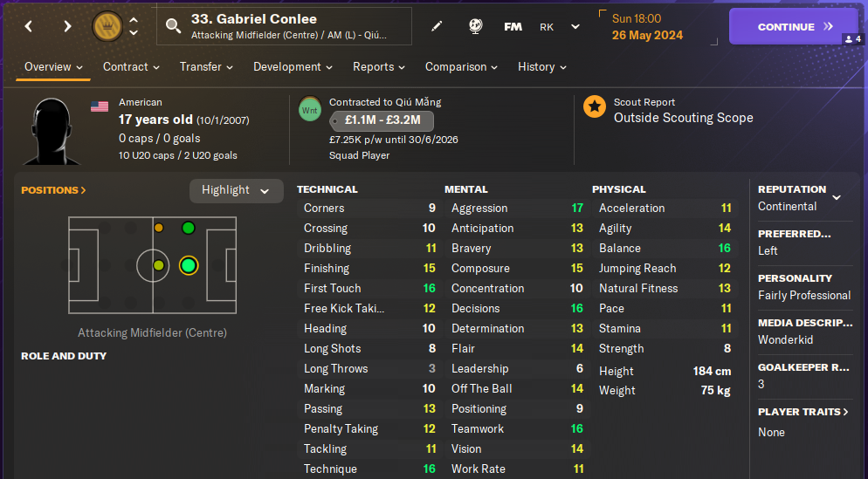Screen dimensions: 868x479
Task: Click the scout report star icon
Action: [595, 106]
